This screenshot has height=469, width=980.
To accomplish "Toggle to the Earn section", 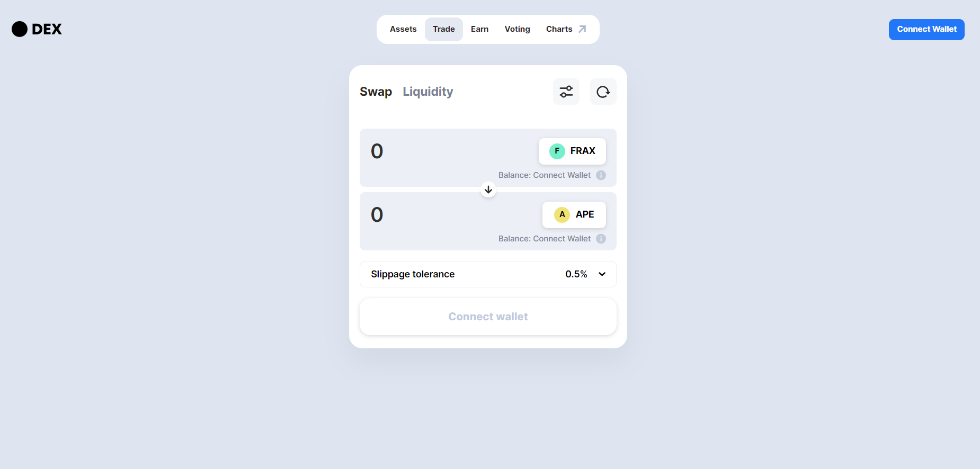I will (x=479, y=29).
